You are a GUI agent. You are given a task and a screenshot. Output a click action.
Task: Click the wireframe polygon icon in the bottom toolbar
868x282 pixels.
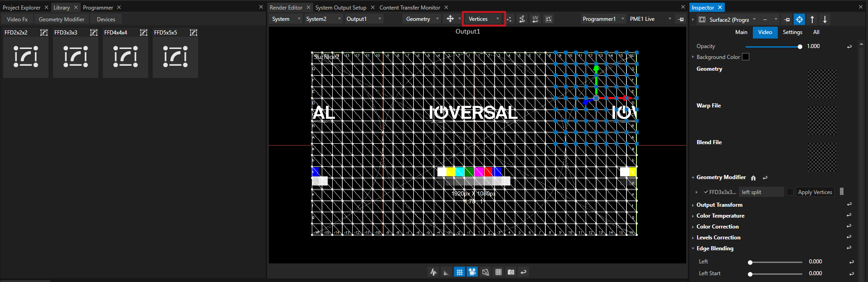[x=485, y=272]
